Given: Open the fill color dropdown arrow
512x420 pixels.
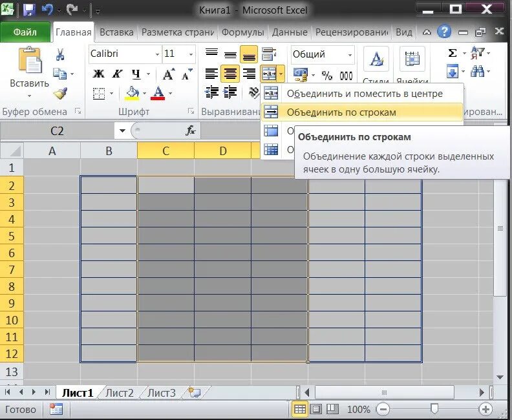Looking at the screenshot, I should tap(144, 94).
